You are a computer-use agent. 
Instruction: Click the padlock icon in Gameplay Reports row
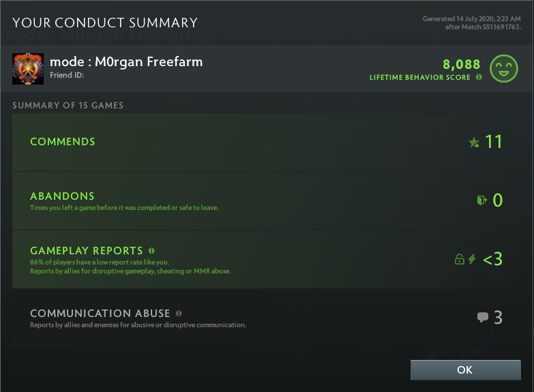(460, 259)
